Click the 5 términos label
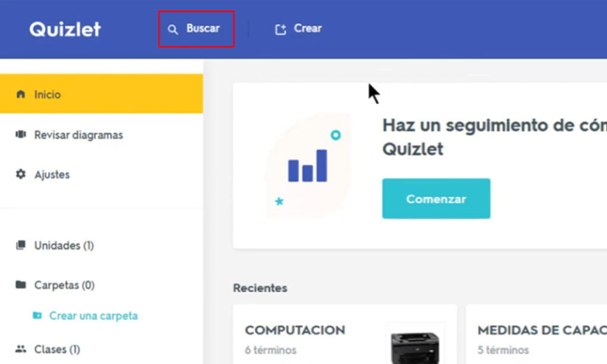607x364 pixels. pos(503,350)
